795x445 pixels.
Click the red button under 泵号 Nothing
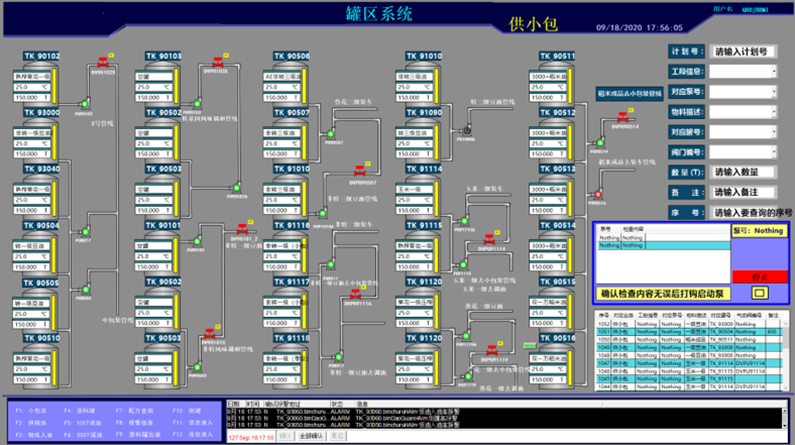tap(759, 276)
